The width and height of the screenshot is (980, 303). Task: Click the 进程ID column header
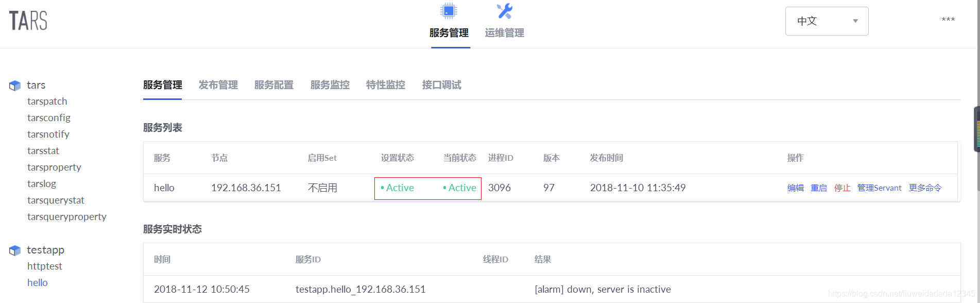(501, 158)
